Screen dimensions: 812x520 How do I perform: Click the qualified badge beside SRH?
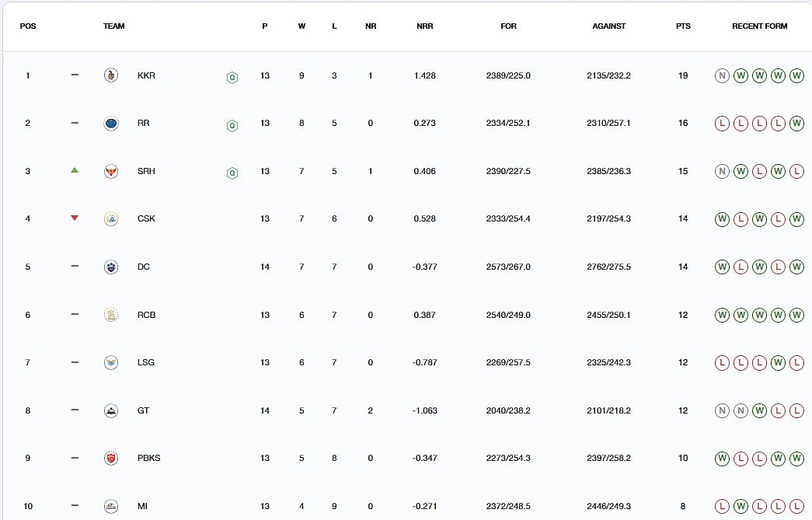pos(232,173)
